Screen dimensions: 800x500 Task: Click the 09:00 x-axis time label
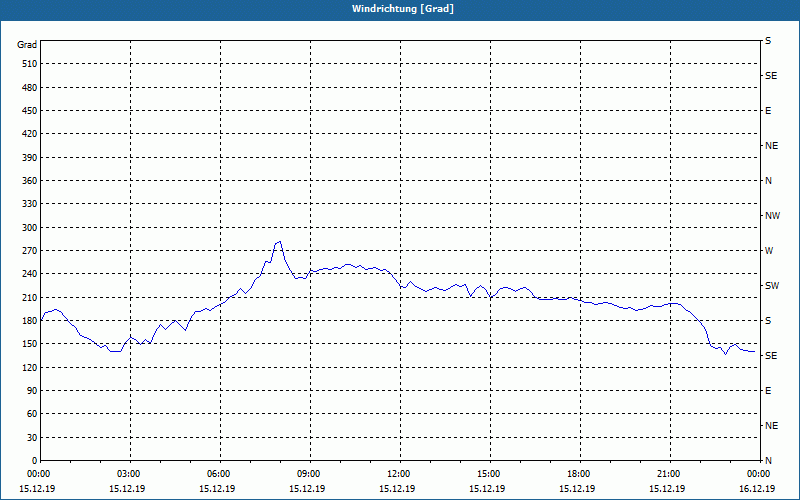tap(311, 474)
